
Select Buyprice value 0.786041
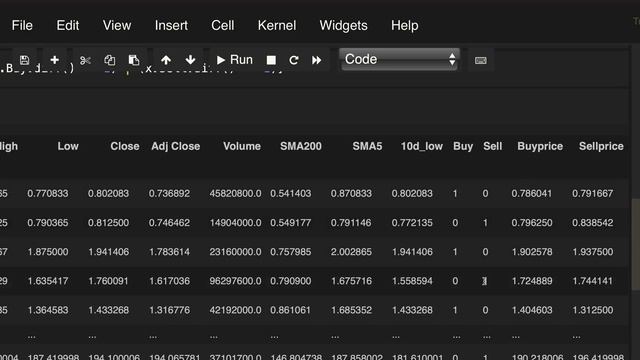[532, 193]
